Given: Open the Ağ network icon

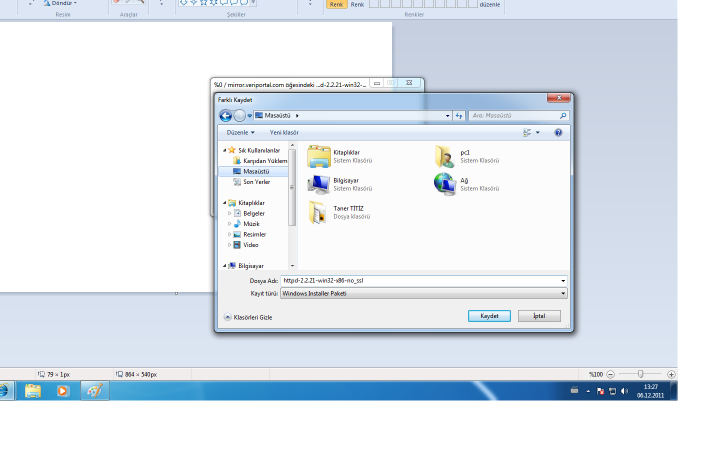Looking at the screenshot, I should click(x=446, y=184).
